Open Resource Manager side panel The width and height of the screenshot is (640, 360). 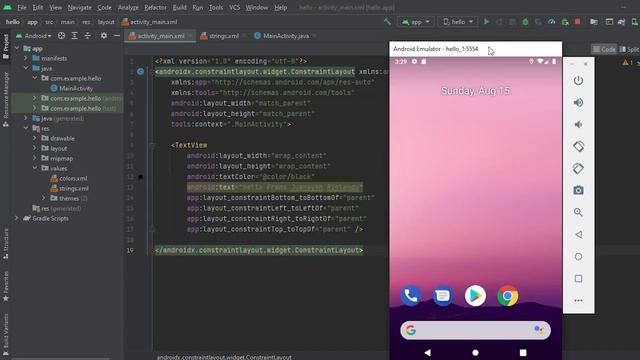(x=6, y=100)
